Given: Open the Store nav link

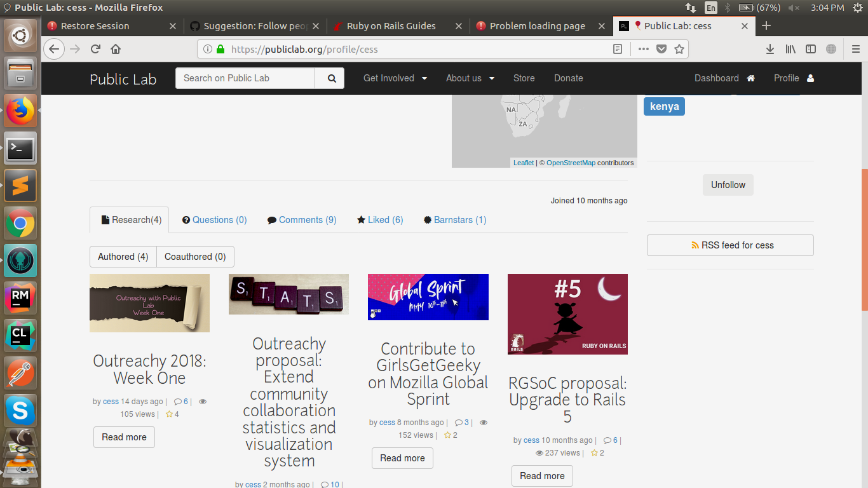Looking at the screenshot, I should (x=524, y=78).
